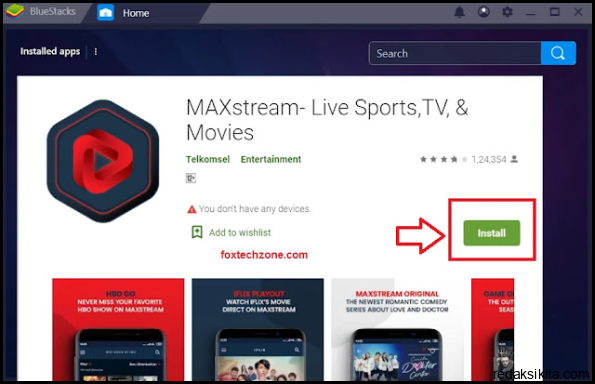595x384 pixels.
Task: Click the BlueStacks logo icon
Action: 15,11
